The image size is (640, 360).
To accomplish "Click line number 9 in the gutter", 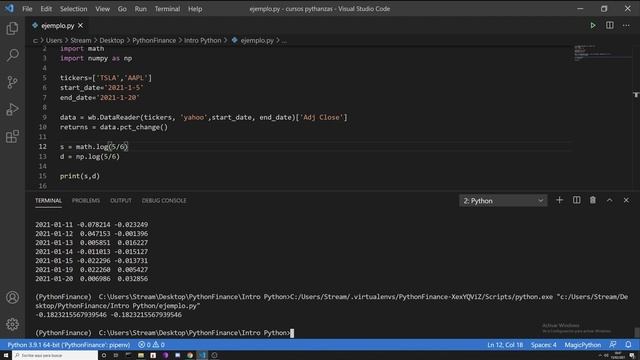I will 44,118.
